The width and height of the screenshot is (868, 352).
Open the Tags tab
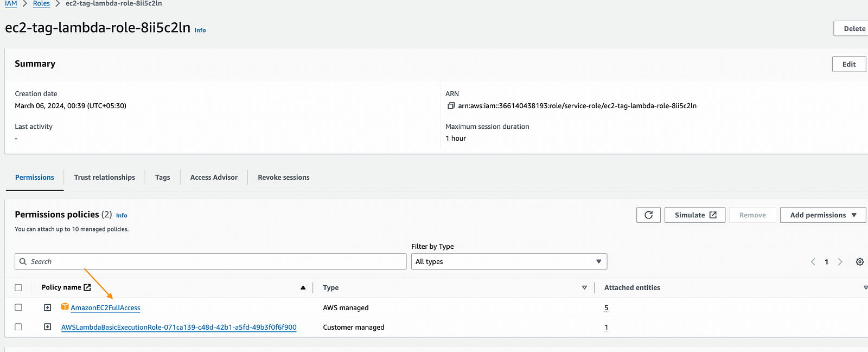[162, 178]
